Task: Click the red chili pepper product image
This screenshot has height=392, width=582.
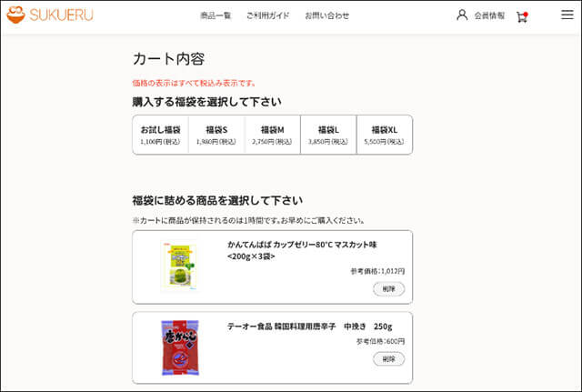Action: [x=178, y=348]
